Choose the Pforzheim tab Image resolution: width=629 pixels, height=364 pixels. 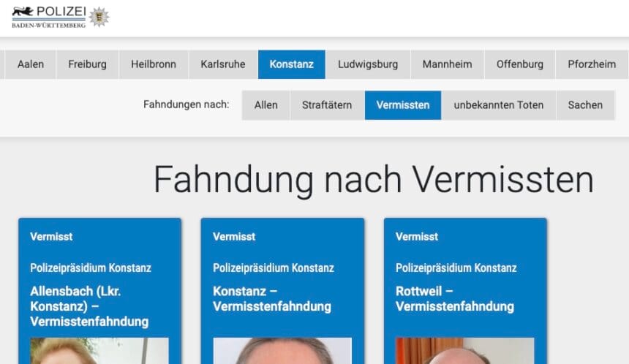point(592,64)
